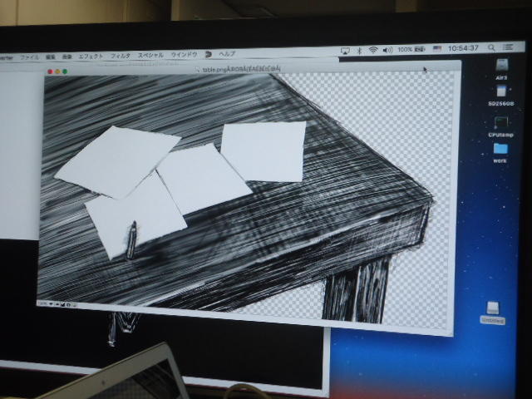The height and width of the screenshot is (399, 532).
Task: Zoom table.png window with green button
Action: point(65,71)
